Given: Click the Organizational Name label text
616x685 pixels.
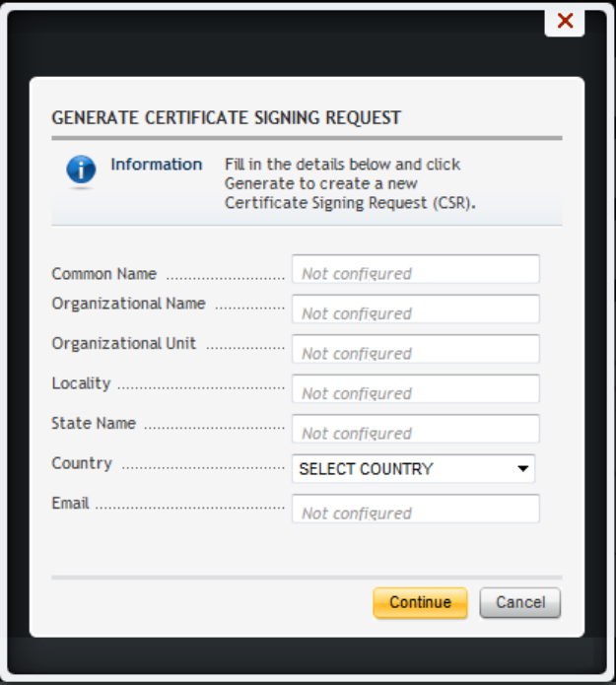Looking at the screenshot, I should (128, 304).
